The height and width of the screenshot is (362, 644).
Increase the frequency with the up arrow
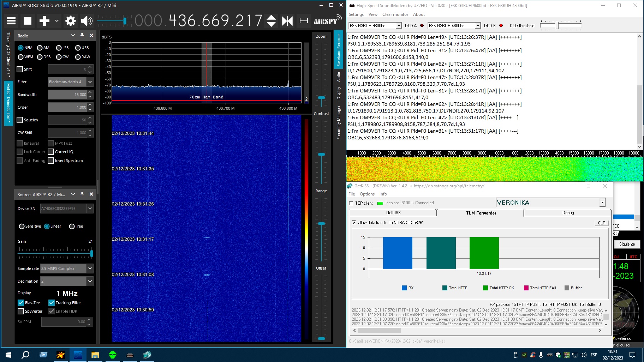271,17
